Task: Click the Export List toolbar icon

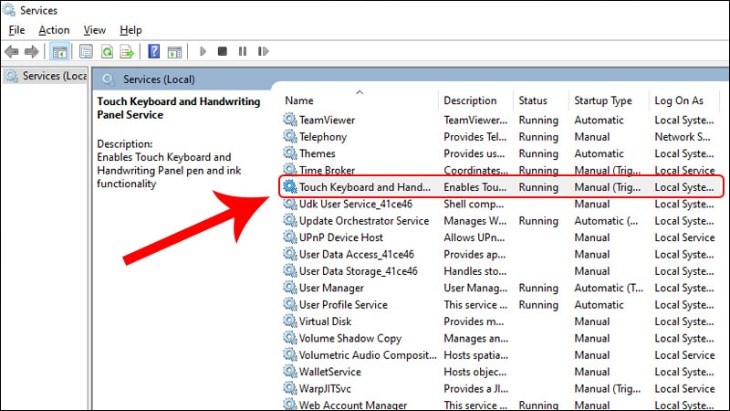Action: pyautogui.click(x=127, y=51)
